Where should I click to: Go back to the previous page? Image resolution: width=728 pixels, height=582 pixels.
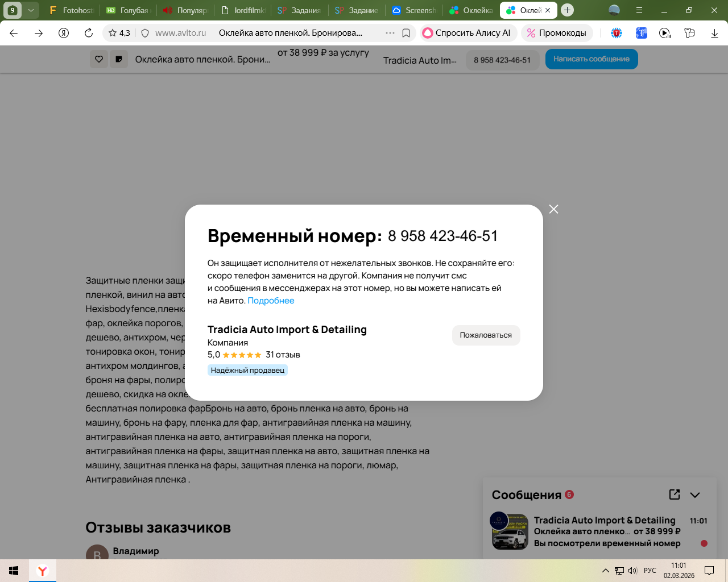(14, 33)
